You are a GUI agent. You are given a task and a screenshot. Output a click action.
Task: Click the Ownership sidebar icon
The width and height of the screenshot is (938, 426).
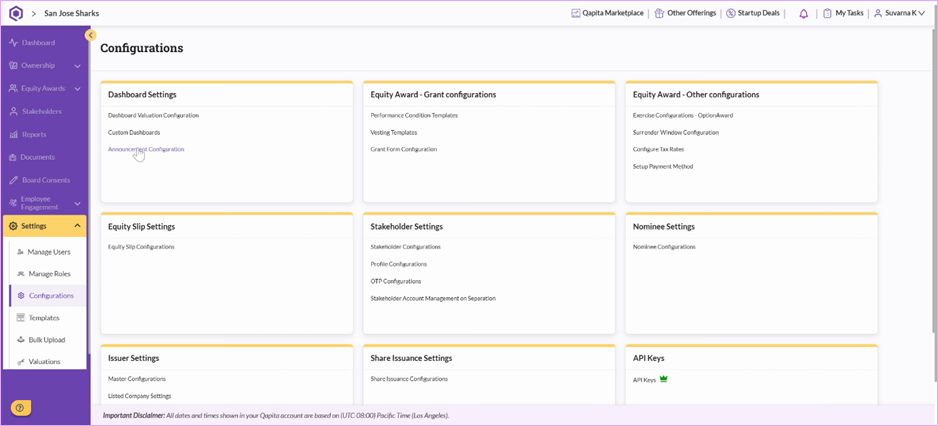14,66
